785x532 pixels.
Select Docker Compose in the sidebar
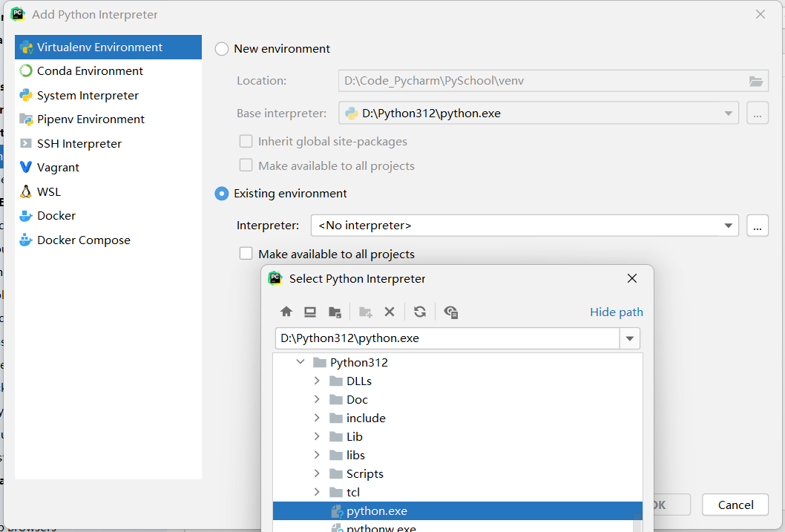[83, 240]
